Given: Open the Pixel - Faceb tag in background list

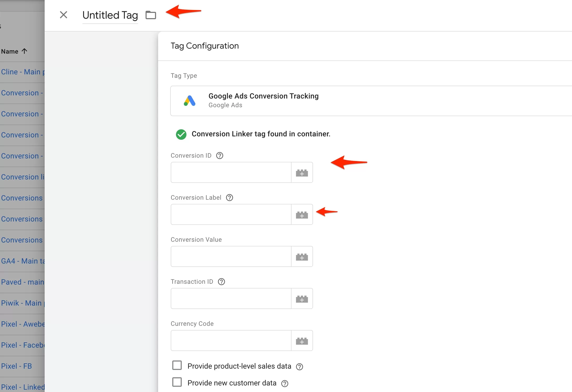Looking at the screenshot, I should 23,345.
